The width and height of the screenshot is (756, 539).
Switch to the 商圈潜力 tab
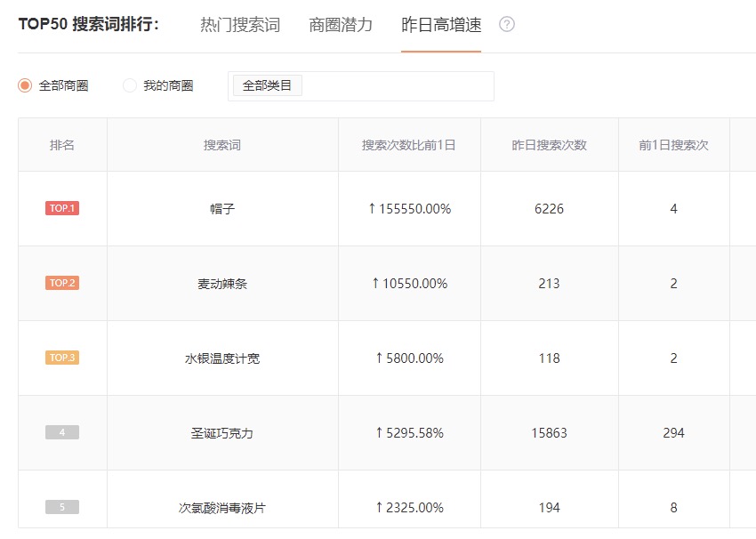point(341,25)
